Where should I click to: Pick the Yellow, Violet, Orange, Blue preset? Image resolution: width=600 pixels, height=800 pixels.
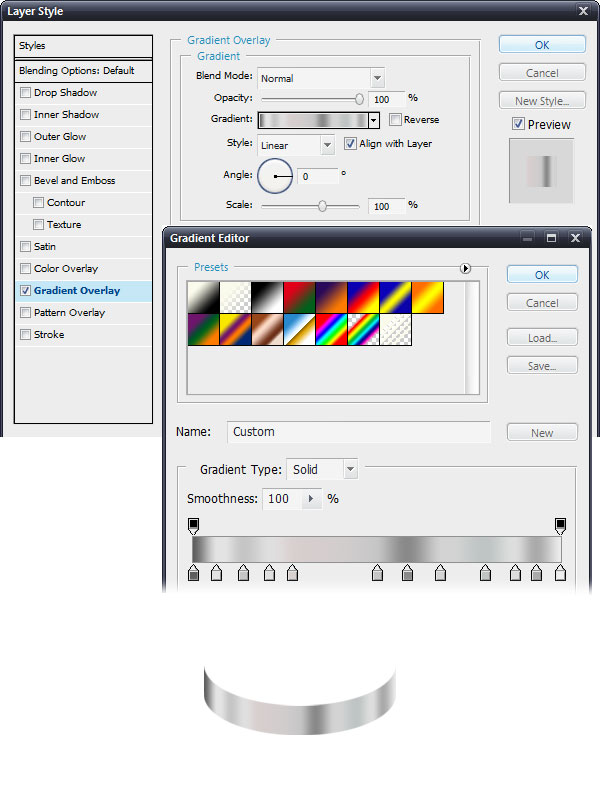coord(235,330)
